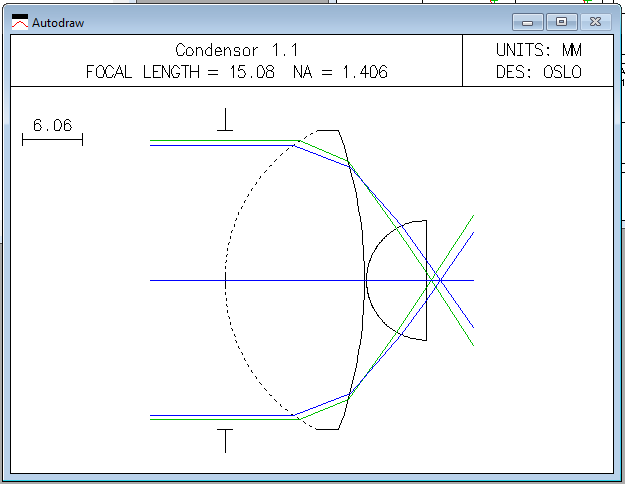Click the 'UNITS: MM' label
Image resolution: width=625 pixels, height=484 pixels.
coord(539,50)
